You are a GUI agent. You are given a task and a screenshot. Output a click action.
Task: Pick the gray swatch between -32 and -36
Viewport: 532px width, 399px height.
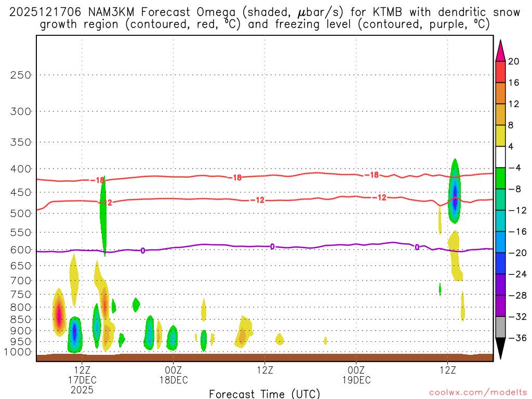[x=500, y=327]
